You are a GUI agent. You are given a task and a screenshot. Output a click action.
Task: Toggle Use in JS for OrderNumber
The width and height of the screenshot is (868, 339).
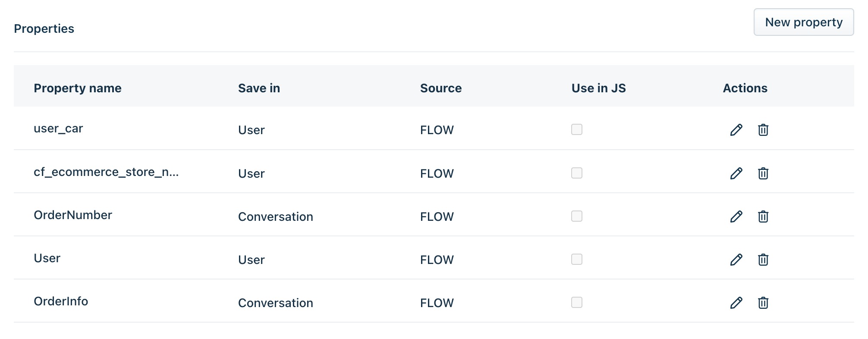577,216
